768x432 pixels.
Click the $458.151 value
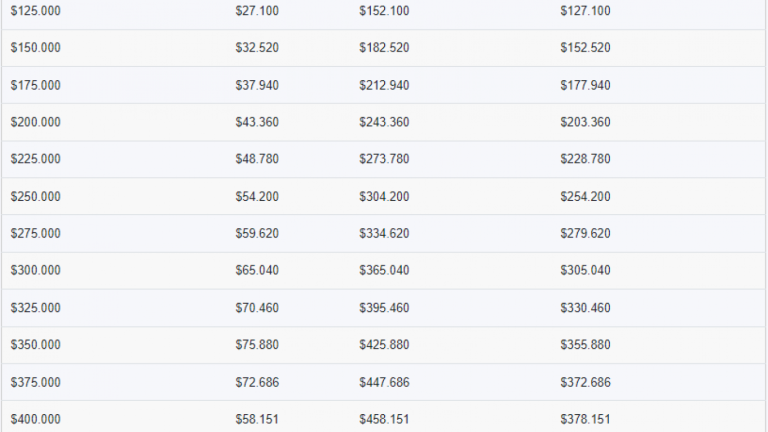click(384, 419)
